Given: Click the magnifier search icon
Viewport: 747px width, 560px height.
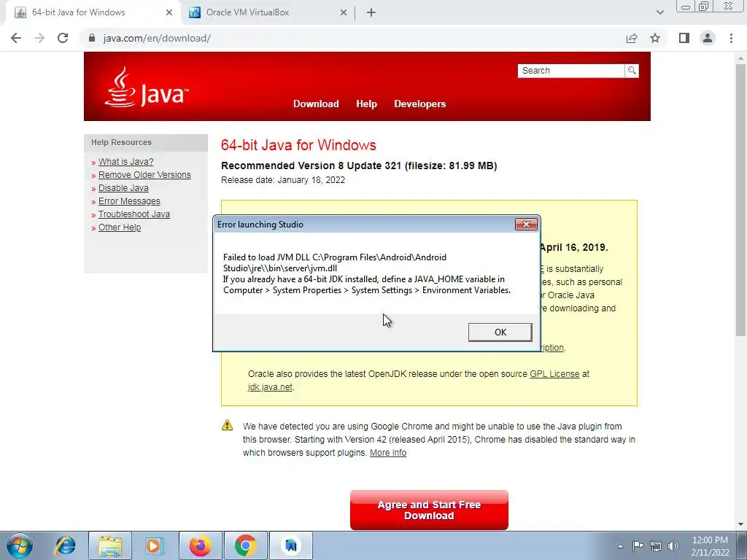Looking at the screenshot, I should pyautogui.click(x=632, y=71).
